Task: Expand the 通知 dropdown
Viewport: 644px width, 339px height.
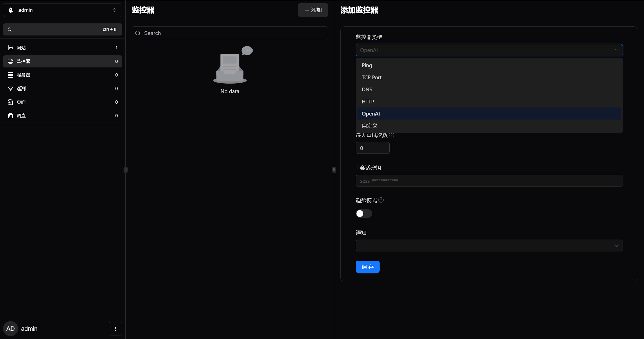Action: click(x=489, y=246)
